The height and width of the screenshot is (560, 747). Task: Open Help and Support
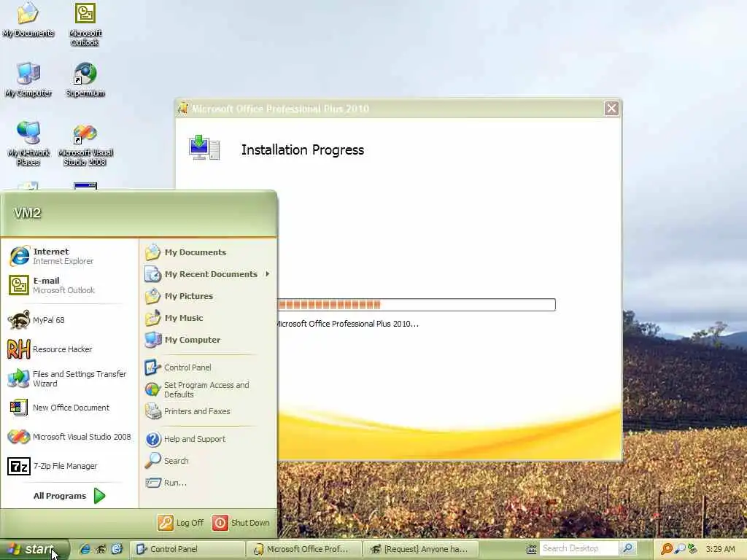coord(208,438)
